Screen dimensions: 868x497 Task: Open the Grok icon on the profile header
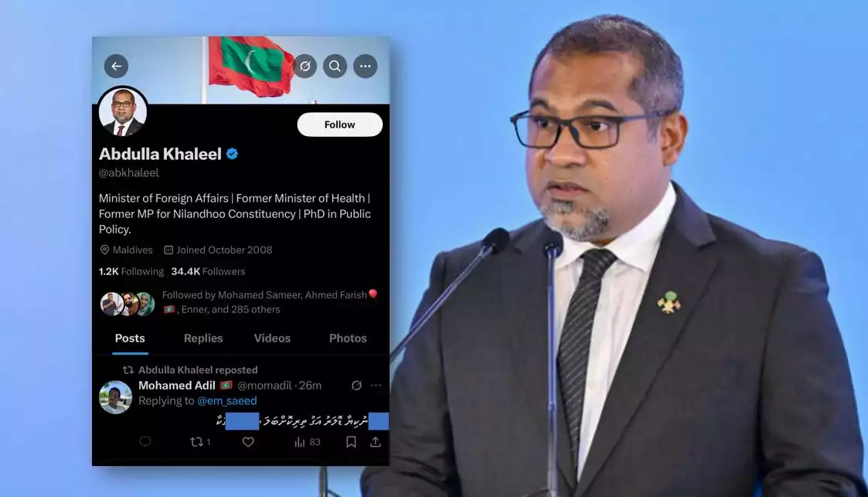[305, 66]
